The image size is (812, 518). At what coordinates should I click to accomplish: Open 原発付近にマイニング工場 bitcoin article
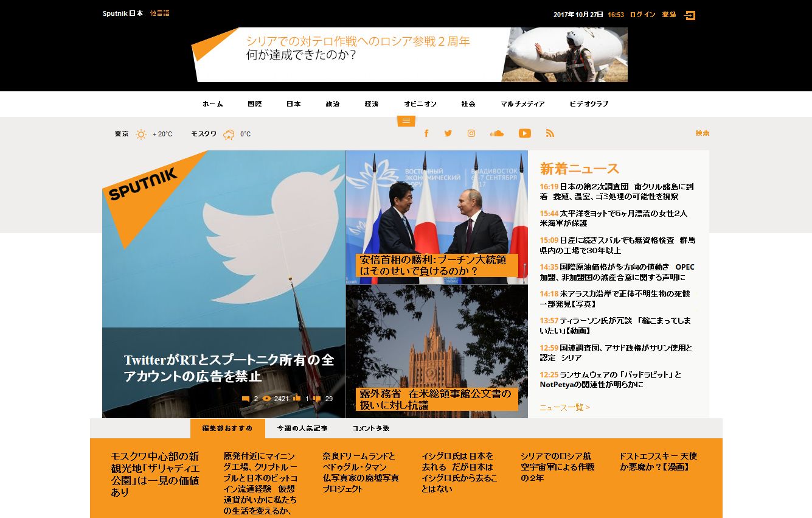pos(260,483)
